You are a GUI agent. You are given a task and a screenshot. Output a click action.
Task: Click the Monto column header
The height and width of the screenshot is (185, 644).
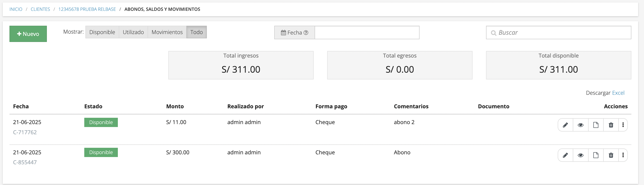click(x=175, y=106)
